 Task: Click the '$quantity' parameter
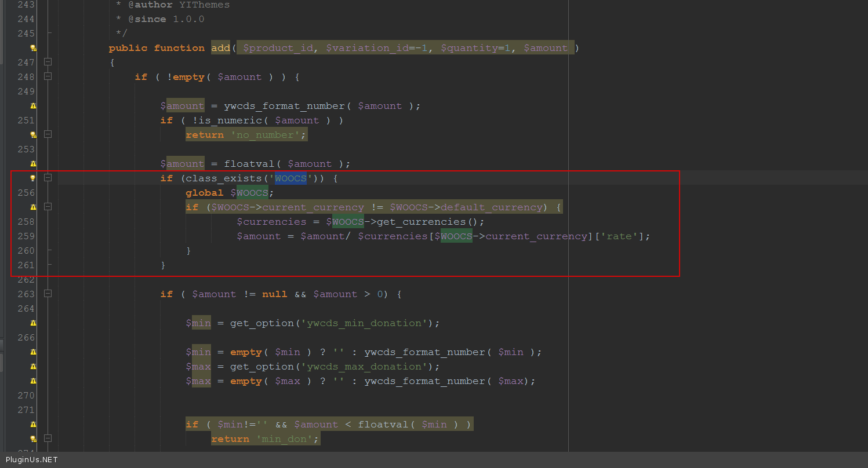coord(469,48)
